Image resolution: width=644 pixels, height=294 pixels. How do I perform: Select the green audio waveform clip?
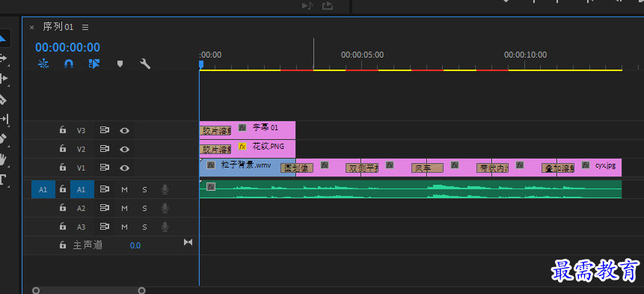411,189
